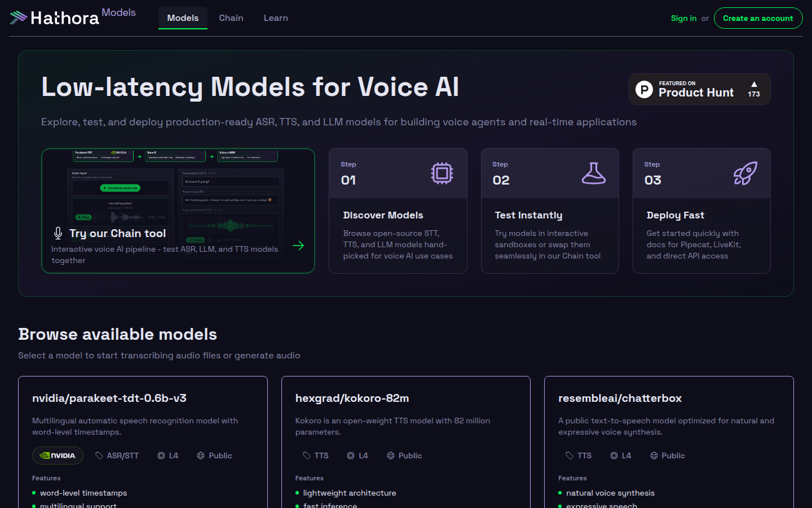Click the globe icon on the kokoro-82m card
This screenshot has height=508, width=812.
pyautogui.click(x=390, y=456)
